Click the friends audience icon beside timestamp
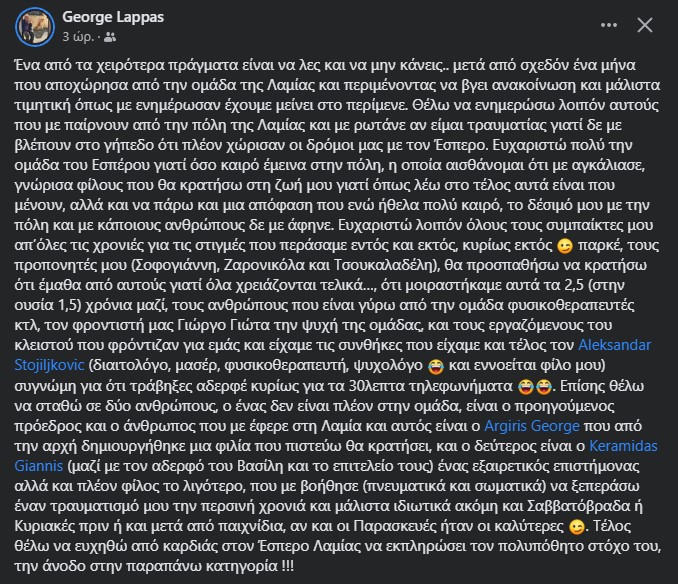678x584 pixels. coord(110,38)
